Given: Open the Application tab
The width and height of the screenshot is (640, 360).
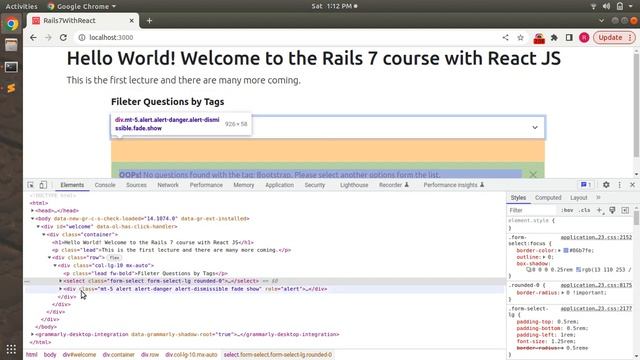Looking at the screenshot, I should point(280,185).
